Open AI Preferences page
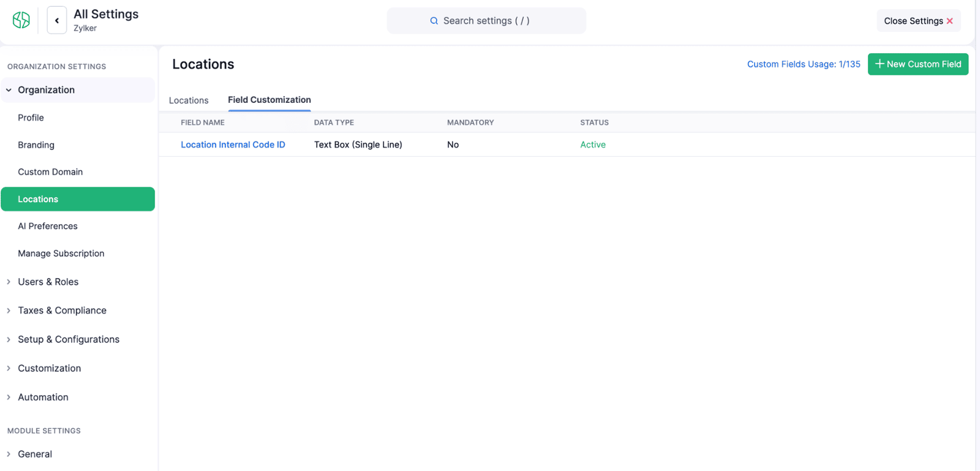The image size is (980, 471). click(48, 226)
